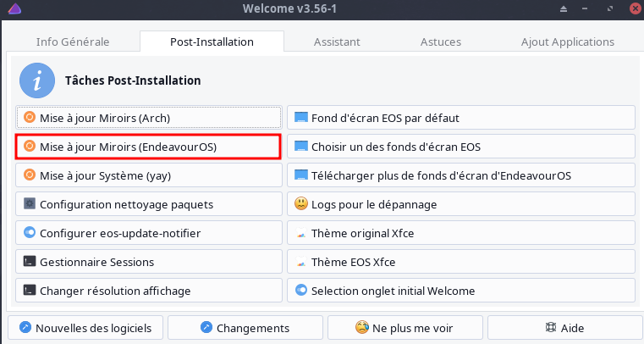The height and width of the screenshot is (344, 644).
Task: Click the terminal icon beside Gestionnaire Sessions
Action: pyautogui.click(x=30, y=262)
